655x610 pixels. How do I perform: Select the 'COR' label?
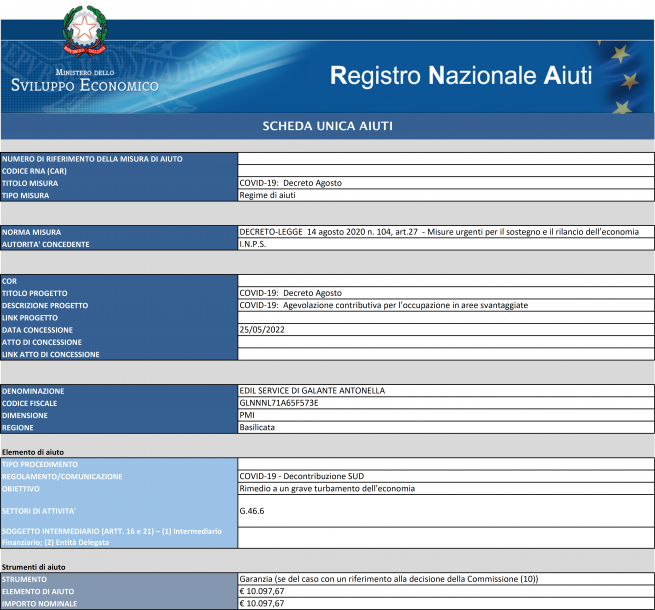coord(9,281)
